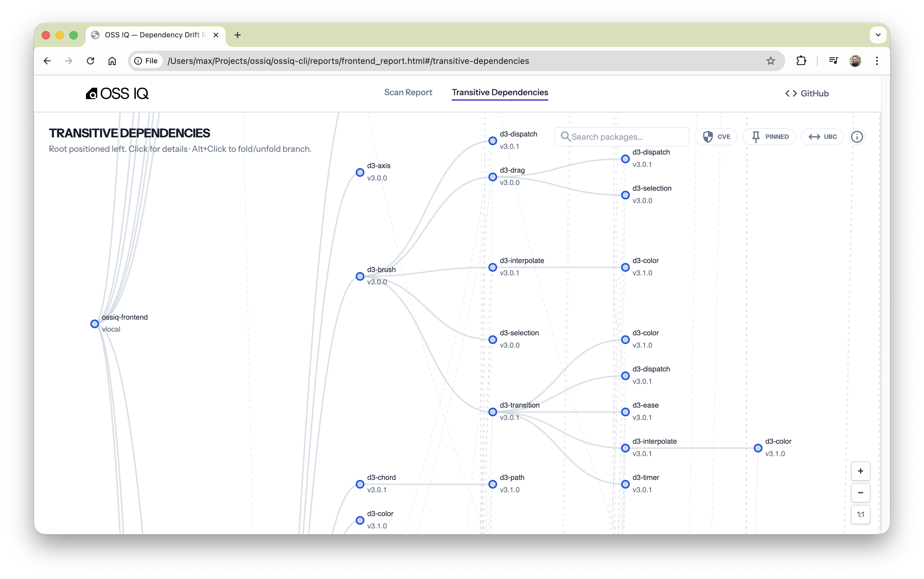Enable the PINNED filter
The image size is (924, 579).
769,136
